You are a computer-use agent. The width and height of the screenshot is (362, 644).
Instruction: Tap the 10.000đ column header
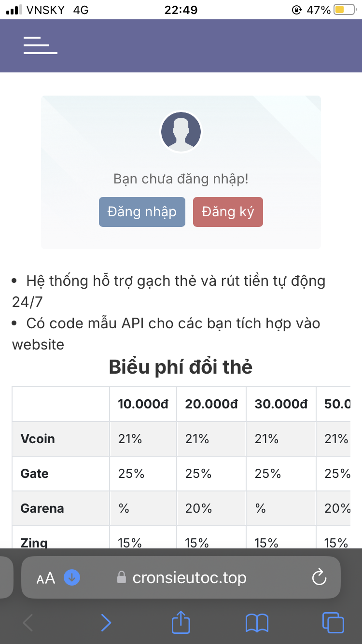[143, 404]
